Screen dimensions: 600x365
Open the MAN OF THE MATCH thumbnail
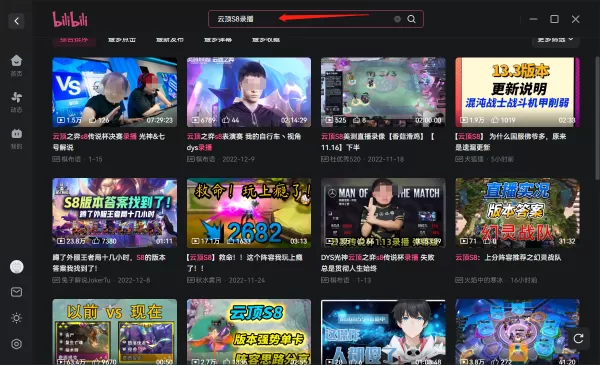coord(383,213)
